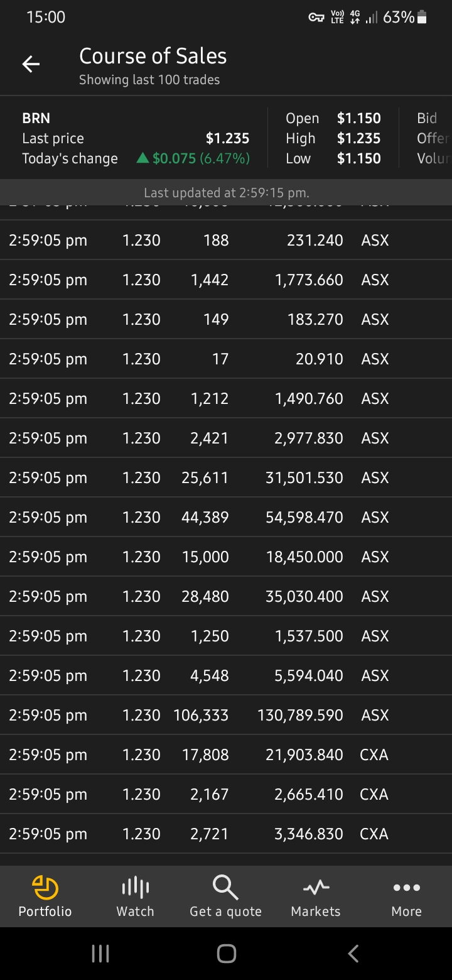Select the trade valued 20.910
Image resolution: width=452 pixels, height=980 pixels.
pyautogui.click(x=226, y=359)
